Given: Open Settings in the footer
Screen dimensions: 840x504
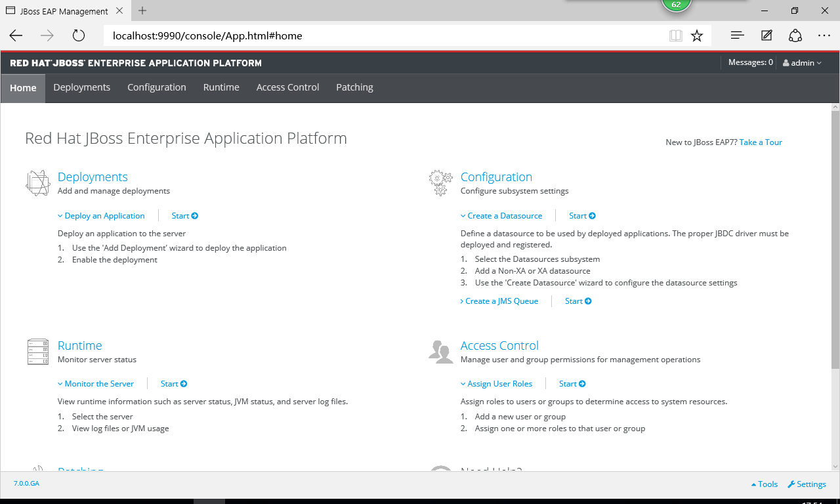Looking at the screenshot, I should 807,484.
